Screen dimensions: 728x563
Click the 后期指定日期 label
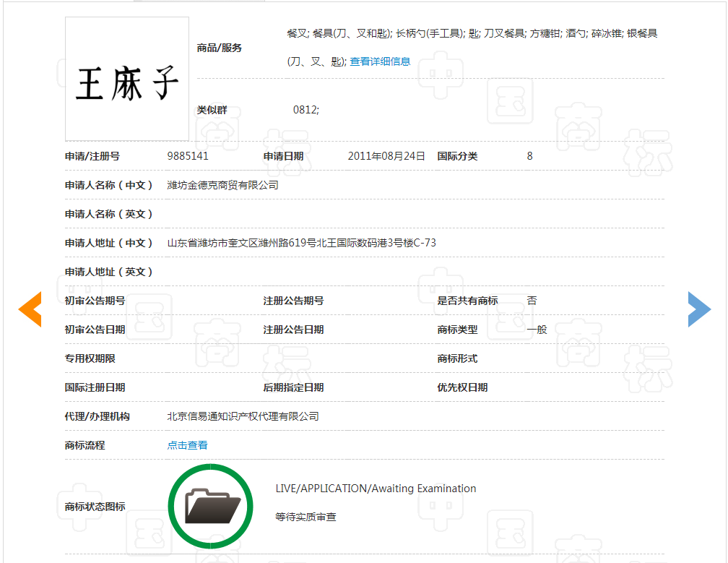click(x=293, y=387)
